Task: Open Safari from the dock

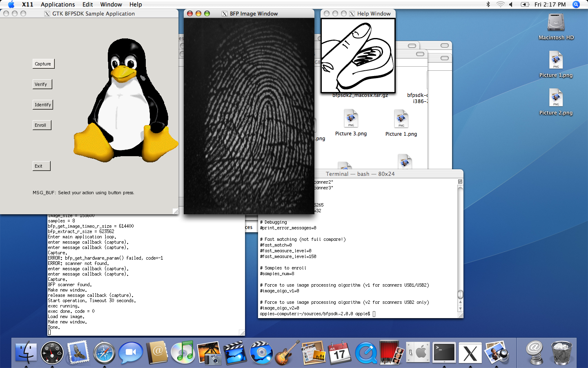Action: pyautogui.click(x=104, y=353)
